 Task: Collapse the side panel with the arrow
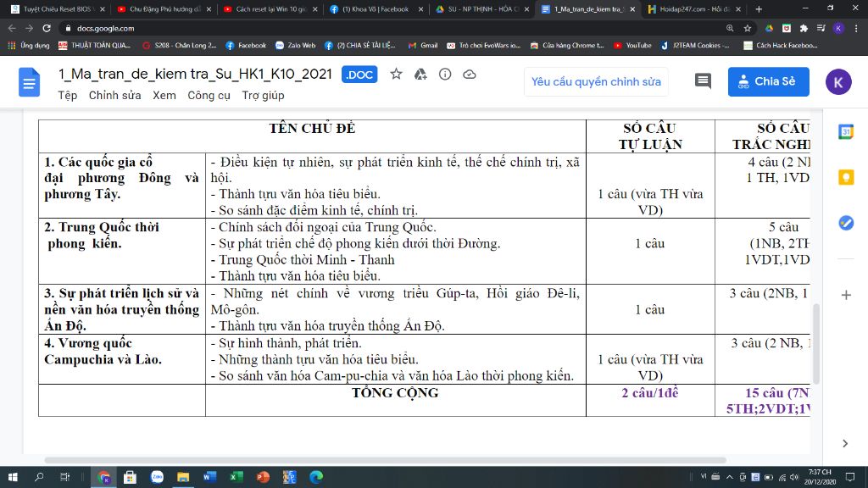click(845, 443)
